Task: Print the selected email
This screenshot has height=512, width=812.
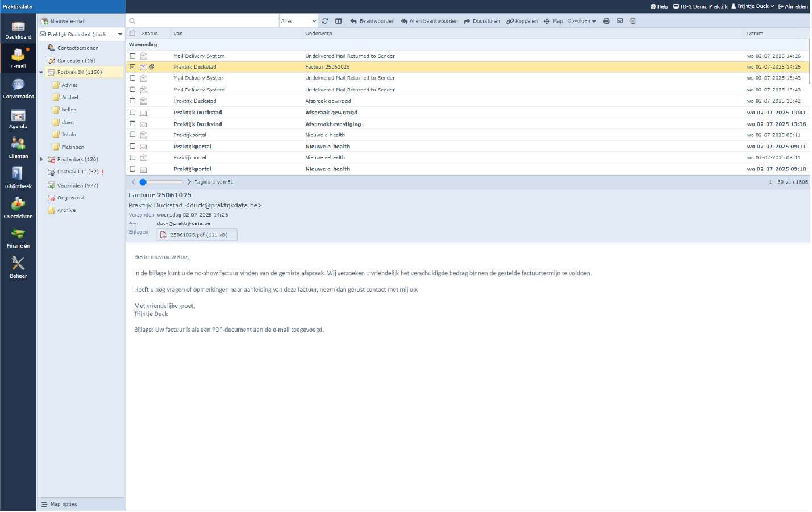Action: point(606,21)
